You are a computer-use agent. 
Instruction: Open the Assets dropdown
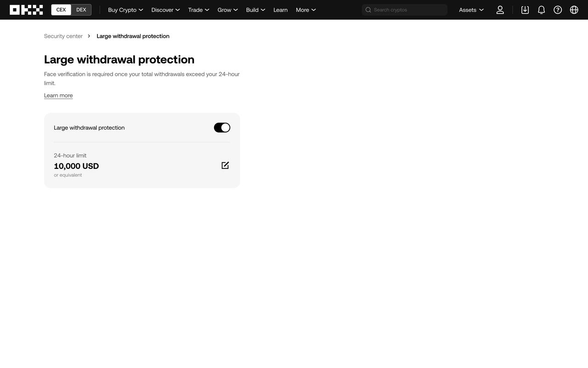[x=471, y=10]
